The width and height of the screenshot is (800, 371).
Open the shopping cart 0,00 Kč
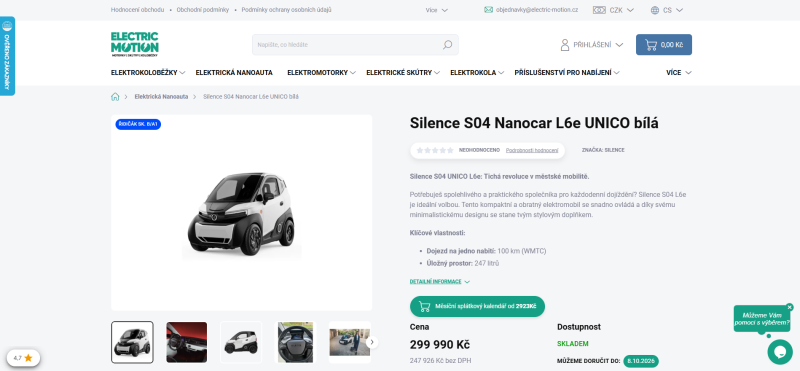[664, 44]
